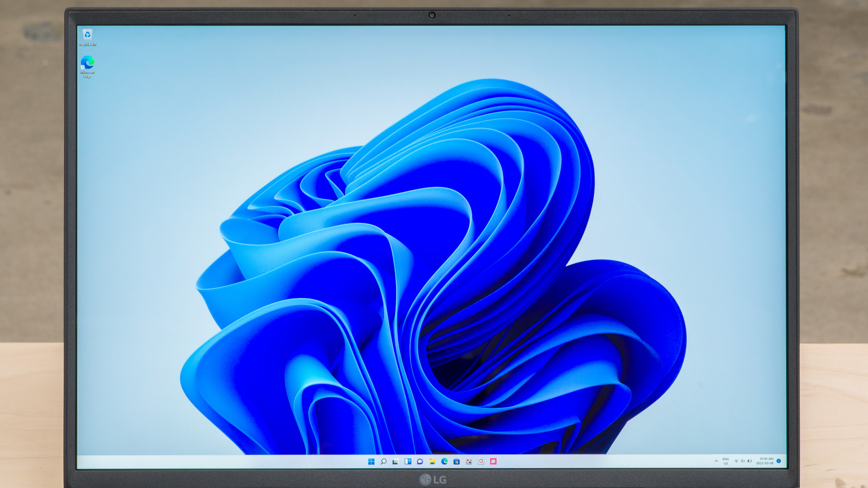Click the battery status tray icon
Screen dimensions: 868x488
749,461
